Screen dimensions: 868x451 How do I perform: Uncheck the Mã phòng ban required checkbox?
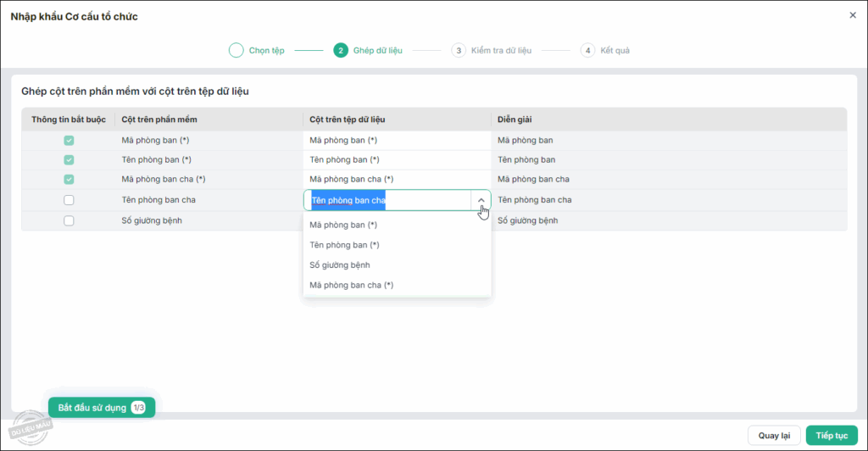pyautogui.click(x=69, y=141)
